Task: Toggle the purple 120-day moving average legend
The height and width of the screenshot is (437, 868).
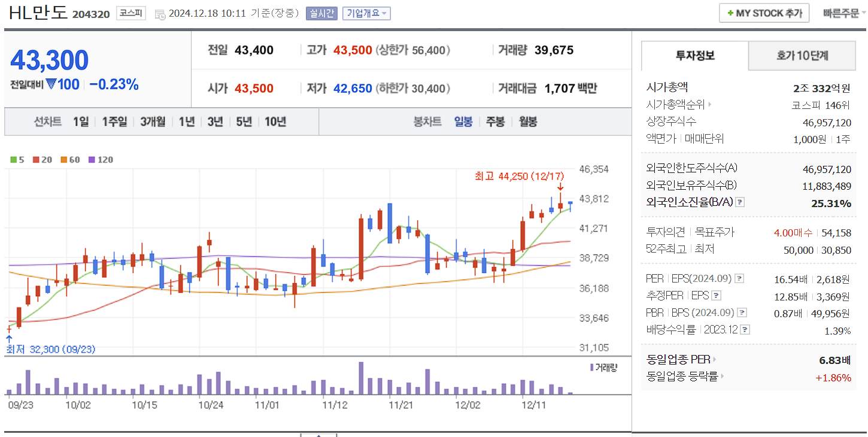Action: pyautogui.click(x=92, y=160)
